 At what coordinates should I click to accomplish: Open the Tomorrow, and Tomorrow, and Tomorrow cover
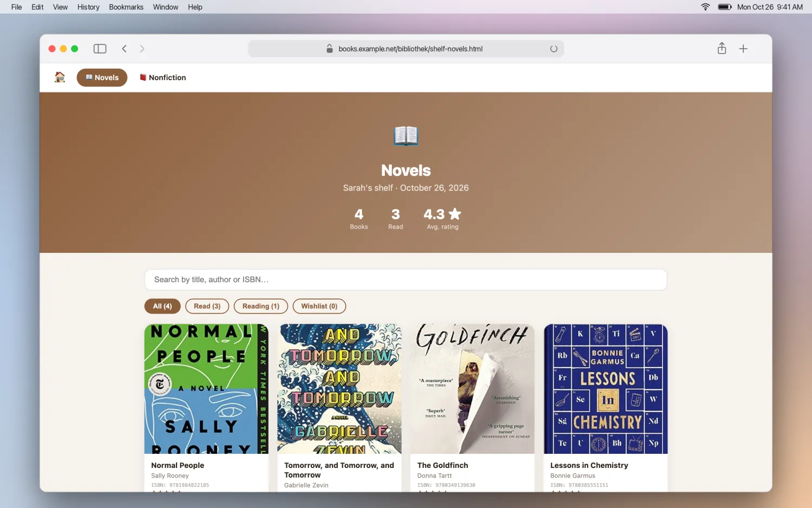[339, 389]
